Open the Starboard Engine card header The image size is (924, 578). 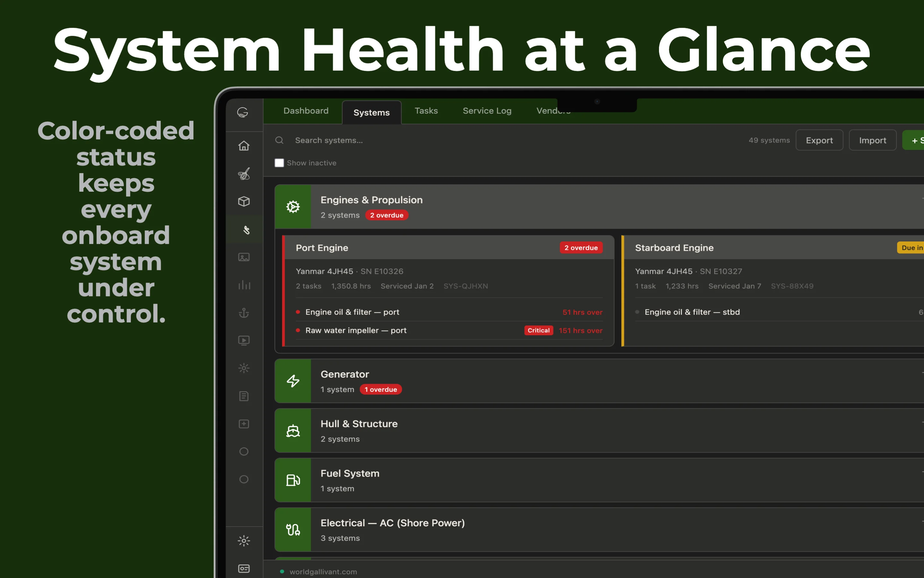(x=774, y=248)
